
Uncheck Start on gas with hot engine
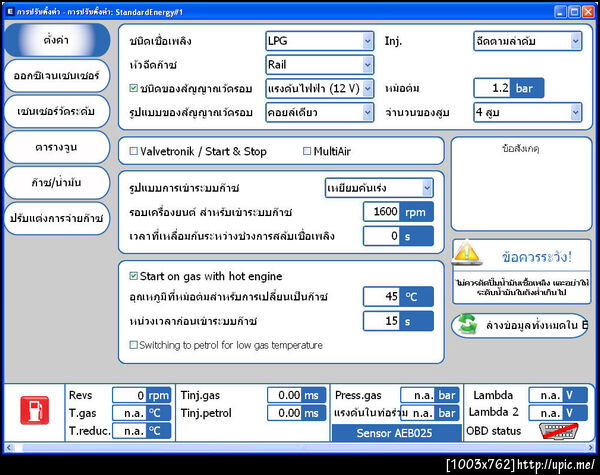coord(134,276)
